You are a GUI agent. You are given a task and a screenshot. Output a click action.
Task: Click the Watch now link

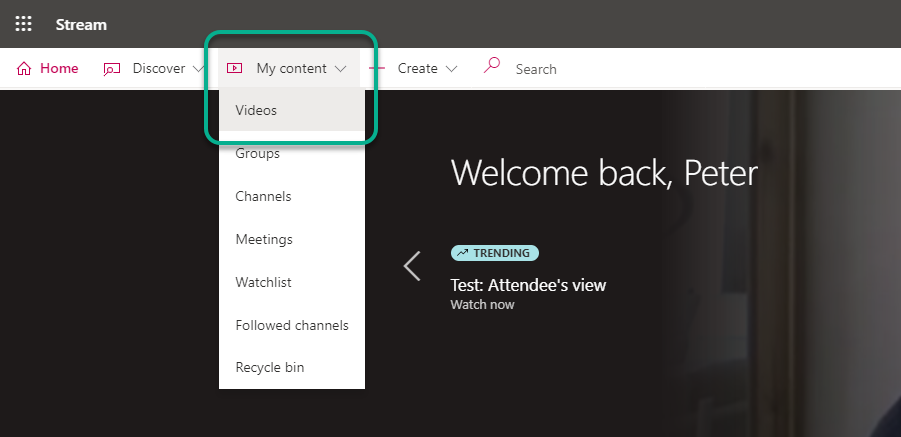[482, 304]
